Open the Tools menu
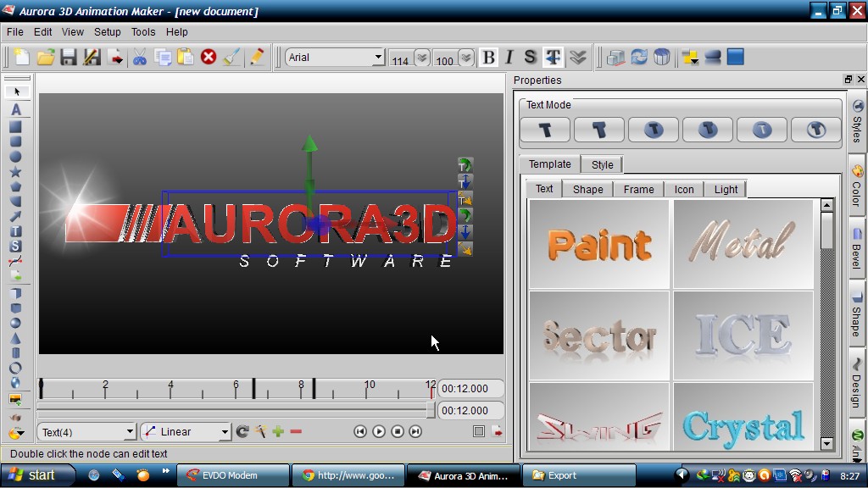This screenshot has height=488, width=868. (143, 32)
